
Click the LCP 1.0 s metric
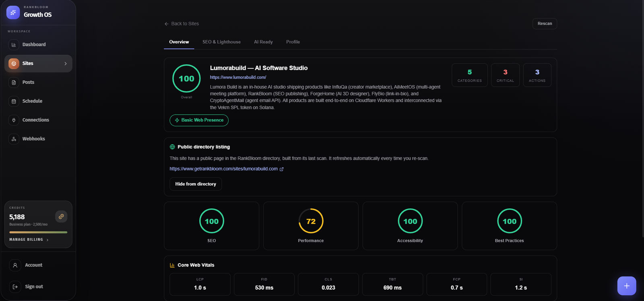[x=200, y=285]
